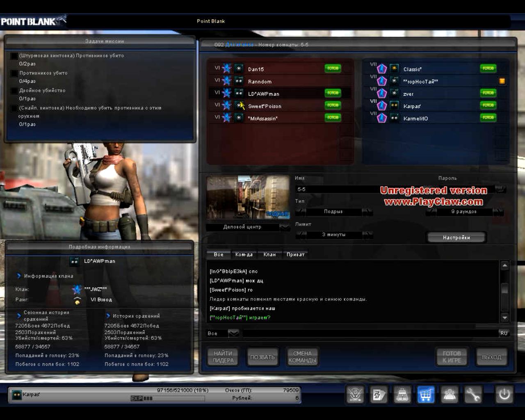Screen dimensions: 525x420
Task: Open the wrench settings icon
Action: (x=473, y=395)
